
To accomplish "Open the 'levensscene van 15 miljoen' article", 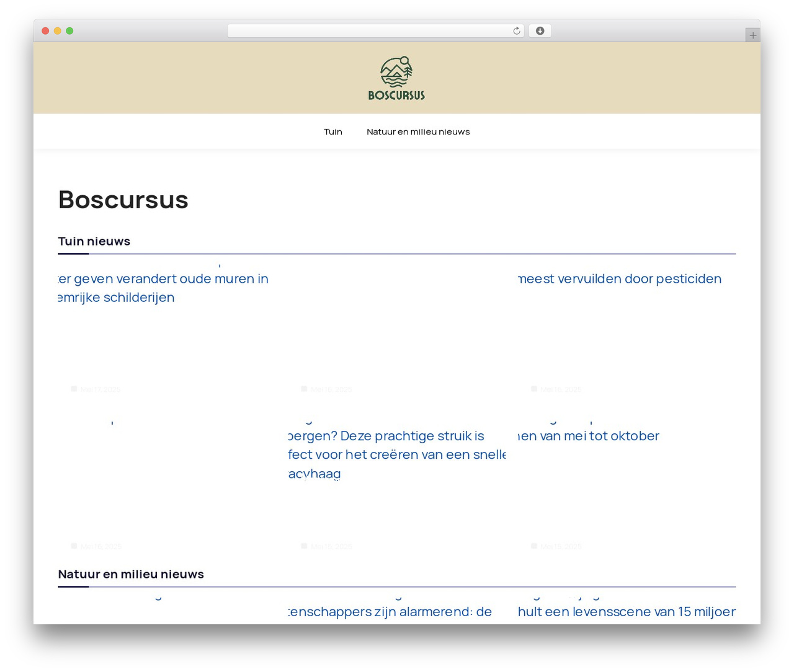I will point(627,611).
